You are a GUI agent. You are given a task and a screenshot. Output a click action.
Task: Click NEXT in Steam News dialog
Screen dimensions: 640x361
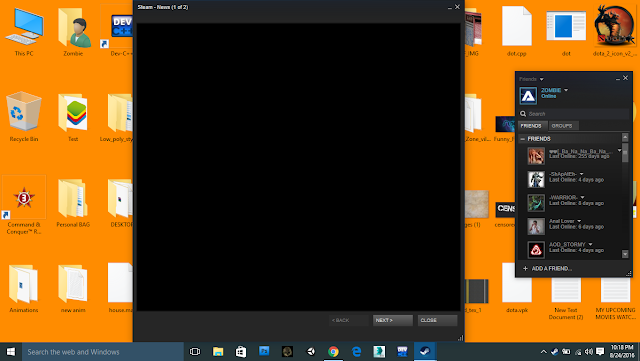tap(392, 320)
